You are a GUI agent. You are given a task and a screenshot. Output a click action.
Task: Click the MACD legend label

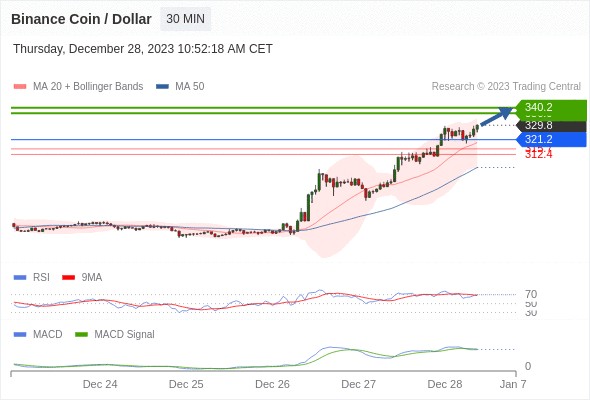pyautogui.click(x=48, y=335)
